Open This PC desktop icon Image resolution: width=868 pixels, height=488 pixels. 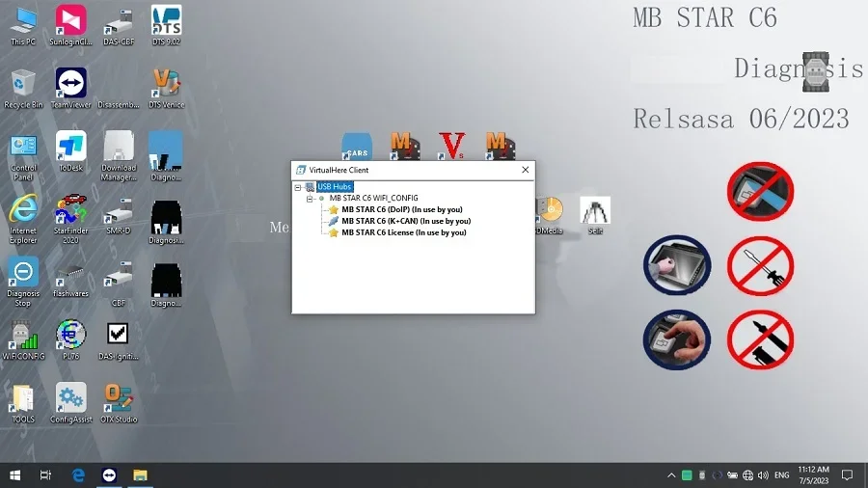(x=23, y=25)
